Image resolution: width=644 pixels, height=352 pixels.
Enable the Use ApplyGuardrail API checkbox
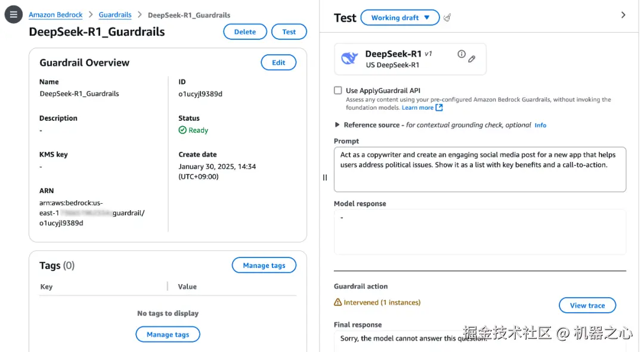[x=338, y=91]
